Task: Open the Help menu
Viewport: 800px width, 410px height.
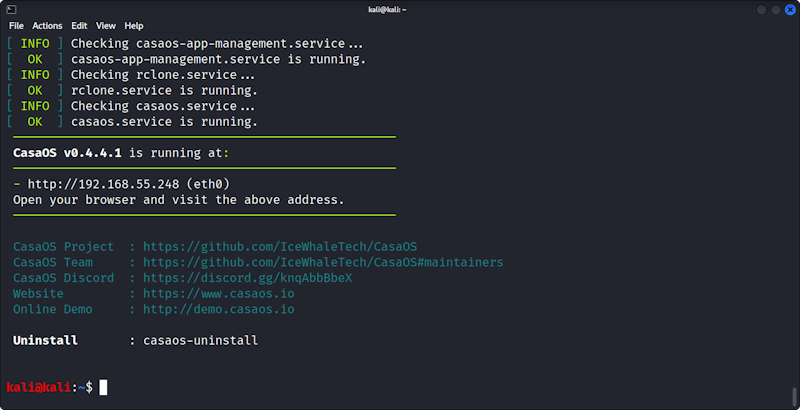Action: (134, 25)
